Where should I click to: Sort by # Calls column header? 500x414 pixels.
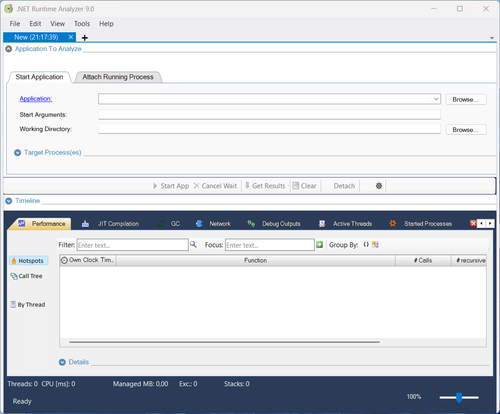pos(423,260)
